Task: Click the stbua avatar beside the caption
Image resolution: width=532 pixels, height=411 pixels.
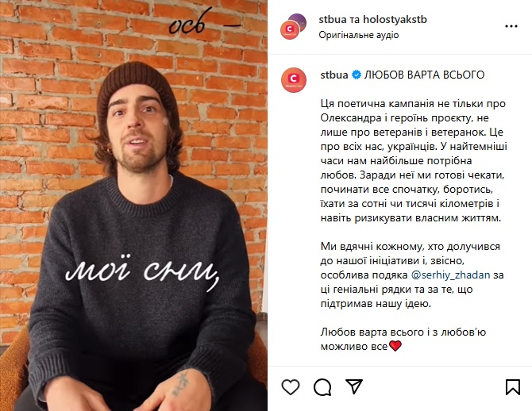Action: click(294, 79)
